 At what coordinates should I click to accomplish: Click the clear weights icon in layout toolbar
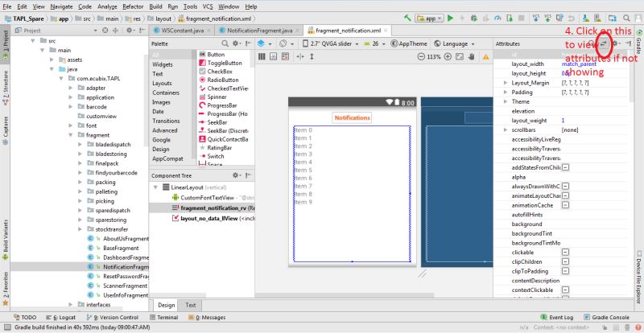[x=285, y=56]
